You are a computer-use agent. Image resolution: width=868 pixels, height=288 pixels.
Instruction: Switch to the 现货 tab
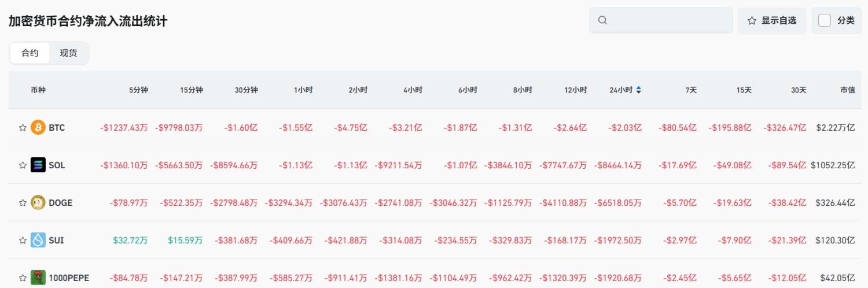click(x=68, y=53)
